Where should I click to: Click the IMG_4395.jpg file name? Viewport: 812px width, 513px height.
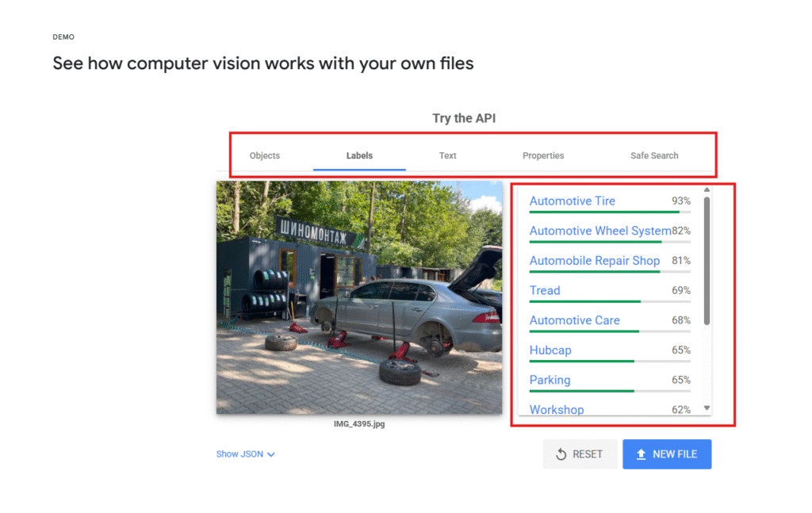(x=359, y=424)
